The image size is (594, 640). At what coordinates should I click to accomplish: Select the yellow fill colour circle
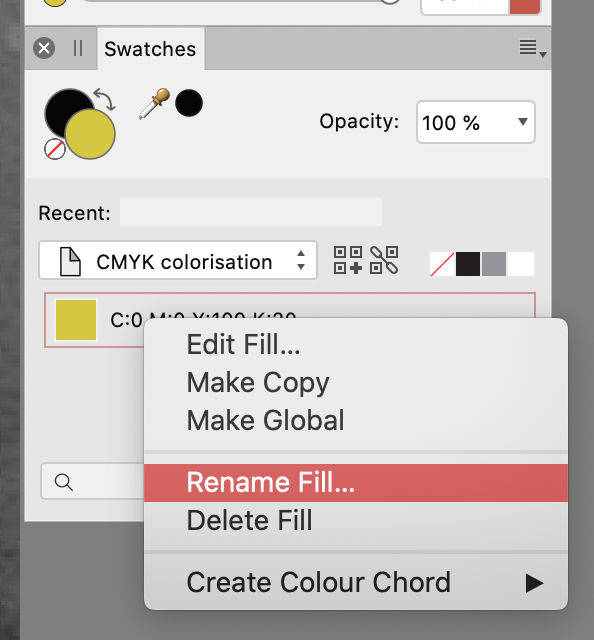click(90, 134)
